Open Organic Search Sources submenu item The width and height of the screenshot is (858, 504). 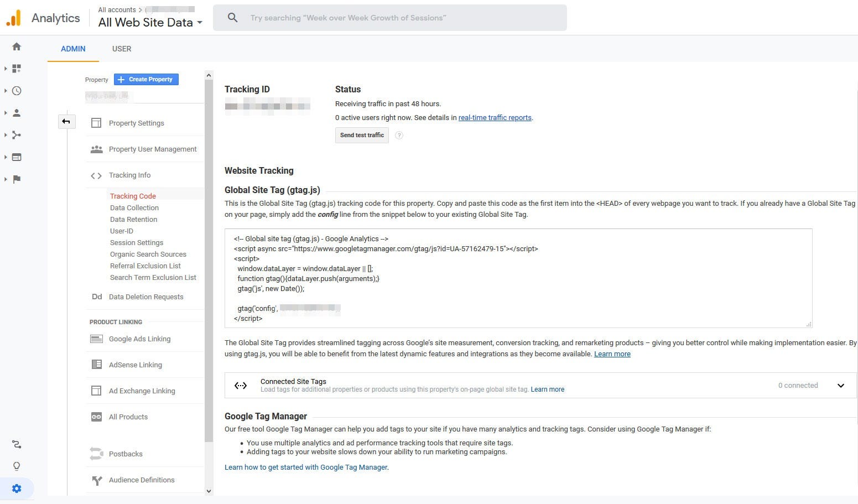coord(148,254)
